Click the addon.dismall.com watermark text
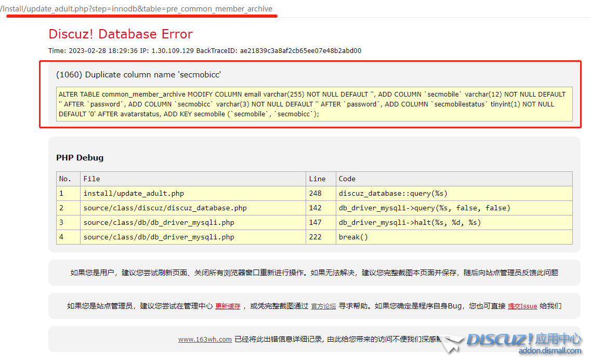Screen dimensions: 591x364 click(x=550, y=351)
